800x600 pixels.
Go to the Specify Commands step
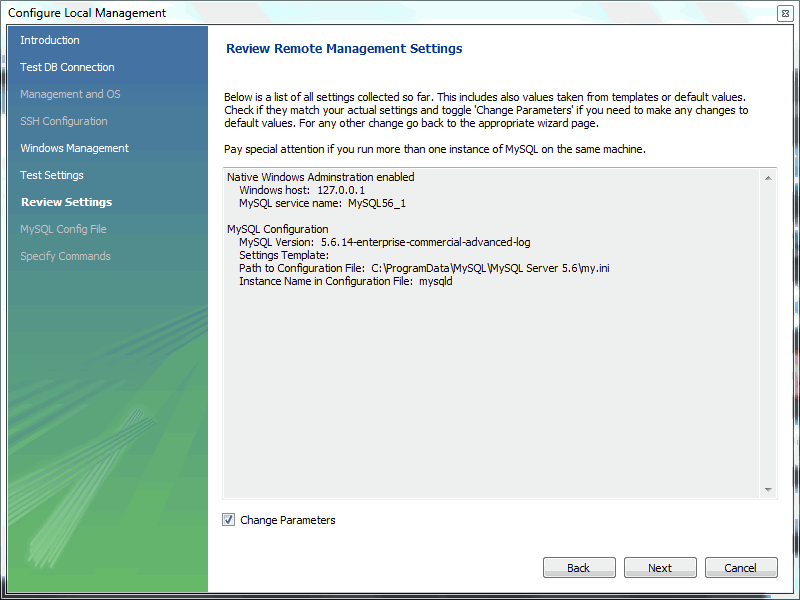[65, 256]
